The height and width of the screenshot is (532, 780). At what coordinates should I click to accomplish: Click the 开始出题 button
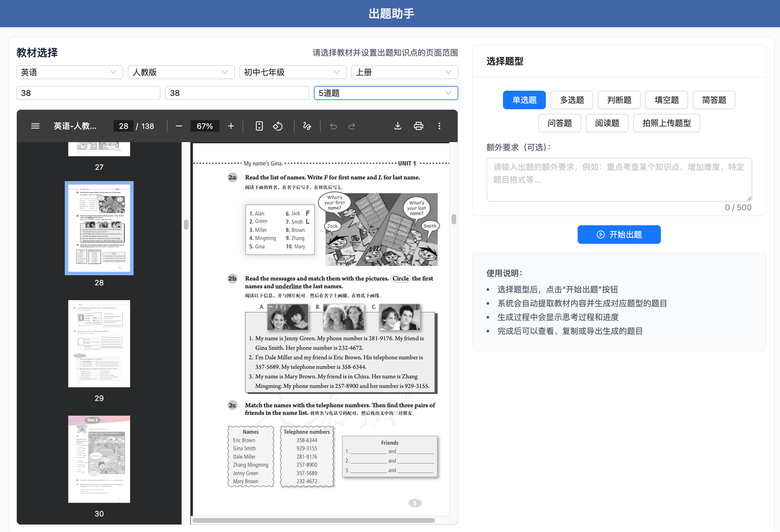[619, 234]
